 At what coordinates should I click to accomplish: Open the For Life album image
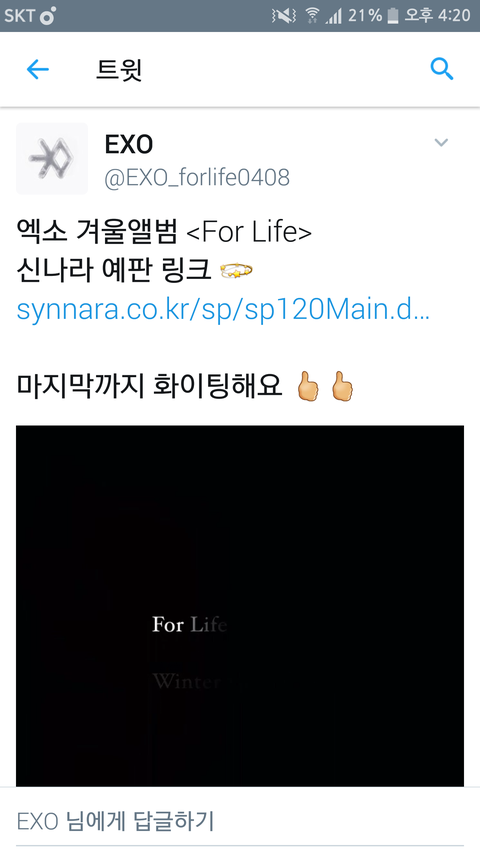point(240,605)
